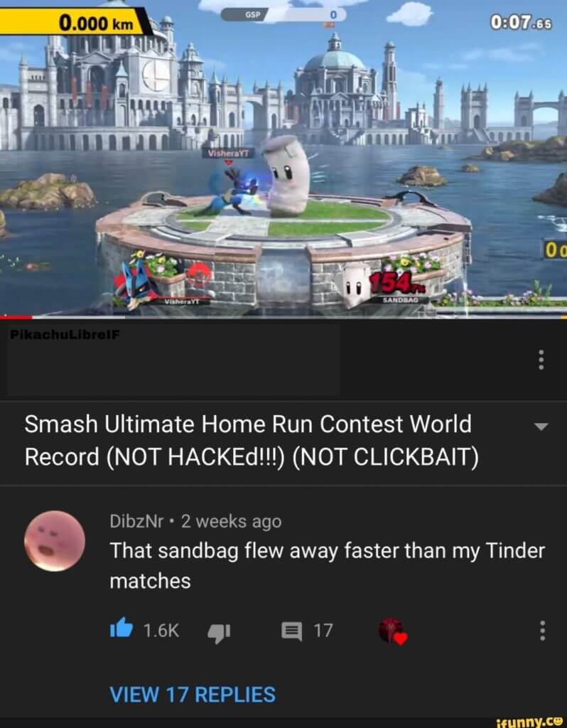Dislike the comment with thumbs down icon
This screenshot has width=567, height=728.
[x=219, y=632]
